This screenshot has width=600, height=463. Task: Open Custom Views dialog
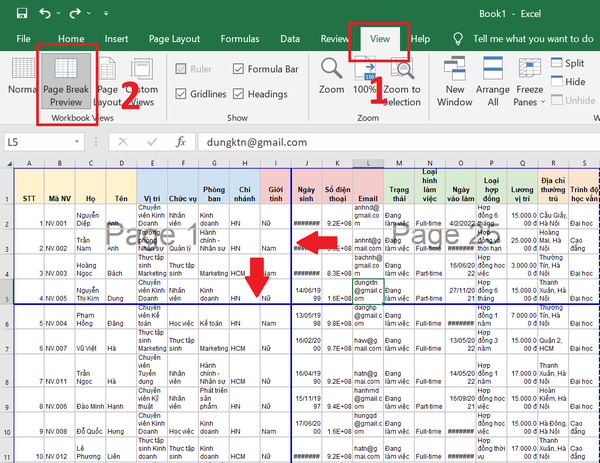(141, 81)
